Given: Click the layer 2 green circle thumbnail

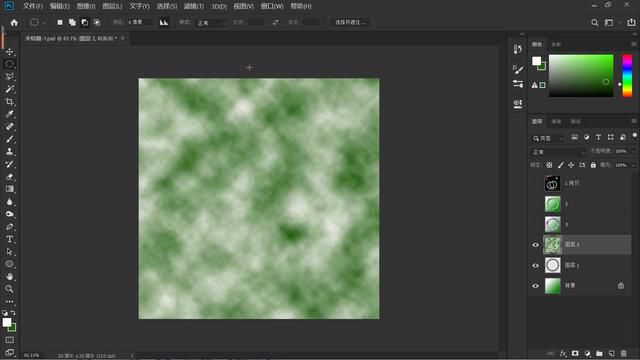Looking at the screenshot, I should pos(552,204).
